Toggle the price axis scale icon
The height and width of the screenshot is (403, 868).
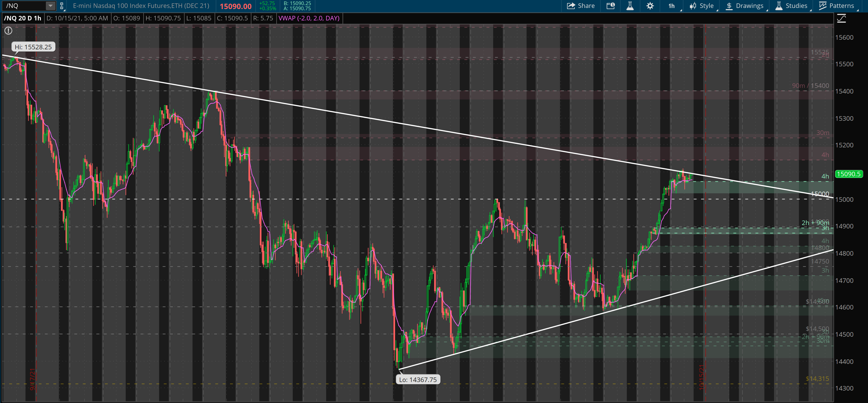[x=841, y=18]
